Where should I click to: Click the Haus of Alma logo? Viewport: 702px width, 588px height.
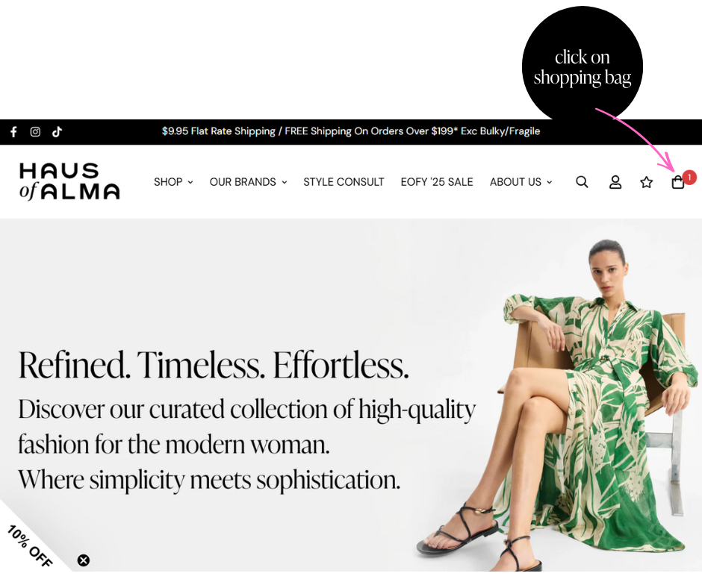(69, 181)
